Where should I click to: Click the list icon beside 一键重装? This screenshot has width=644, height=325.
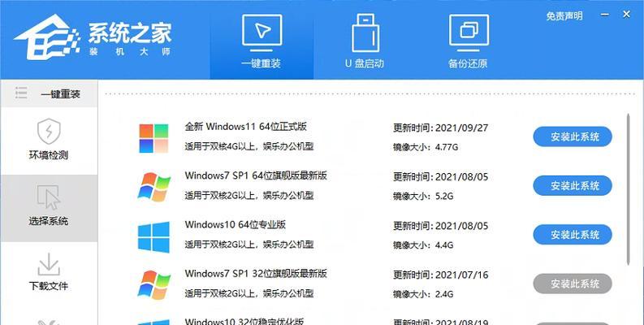click(21, 93)
